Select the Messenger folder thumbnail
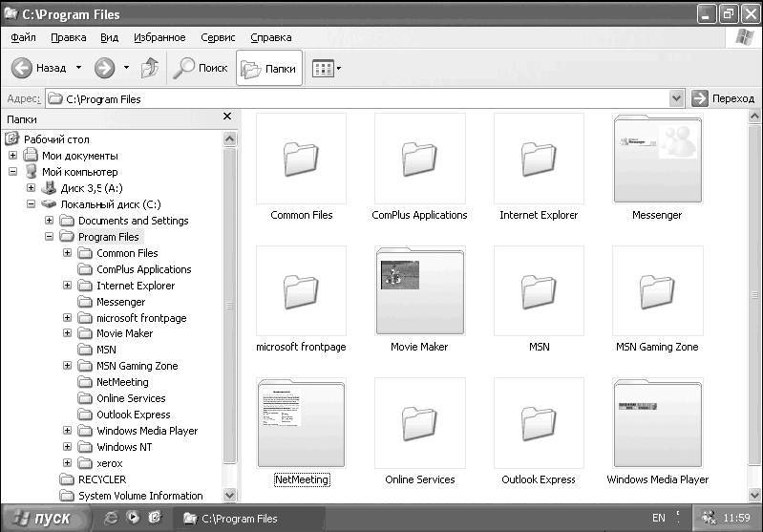Image resolution: width=763 pixels, height=532 pixels. [657, 159]
